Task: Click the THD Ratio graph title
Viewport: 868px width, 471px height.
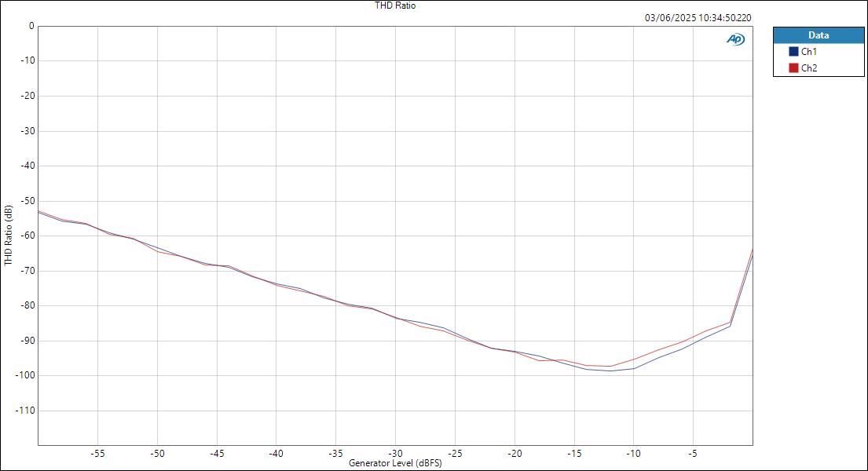Action: pyautogui.click(x=394, y=5)
